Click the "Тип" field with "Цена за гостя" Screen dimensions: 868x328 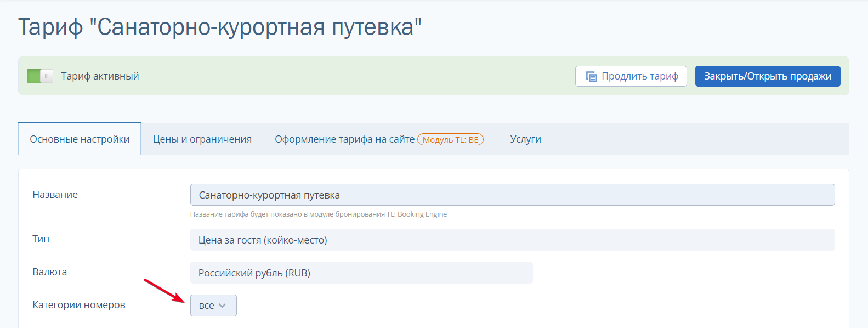click(512, 240)
